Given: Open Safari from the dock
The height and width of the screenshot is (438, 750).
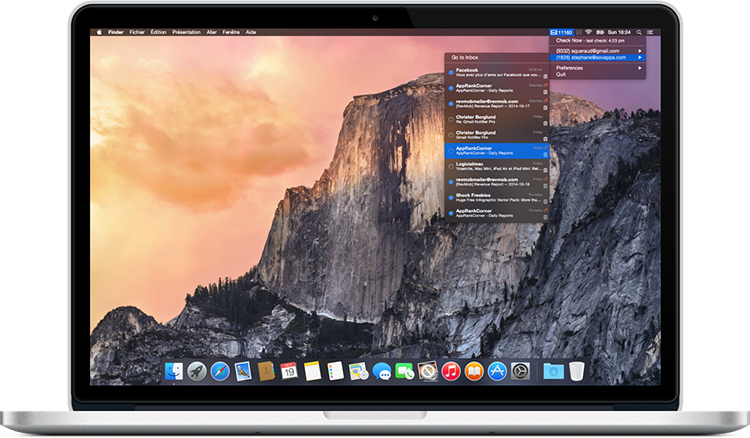Looking at the screenshot, I should [x=219, y=371].
